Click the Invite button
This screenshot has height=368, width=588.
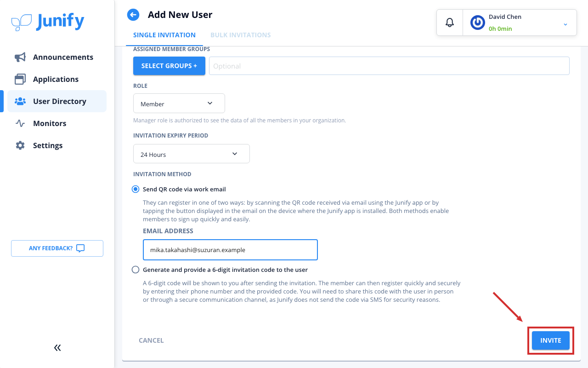point(551,340)
